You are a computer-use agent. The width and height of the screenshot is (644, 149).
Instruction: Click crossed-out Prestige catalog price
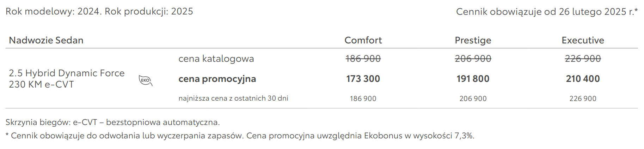click(473, 59)
